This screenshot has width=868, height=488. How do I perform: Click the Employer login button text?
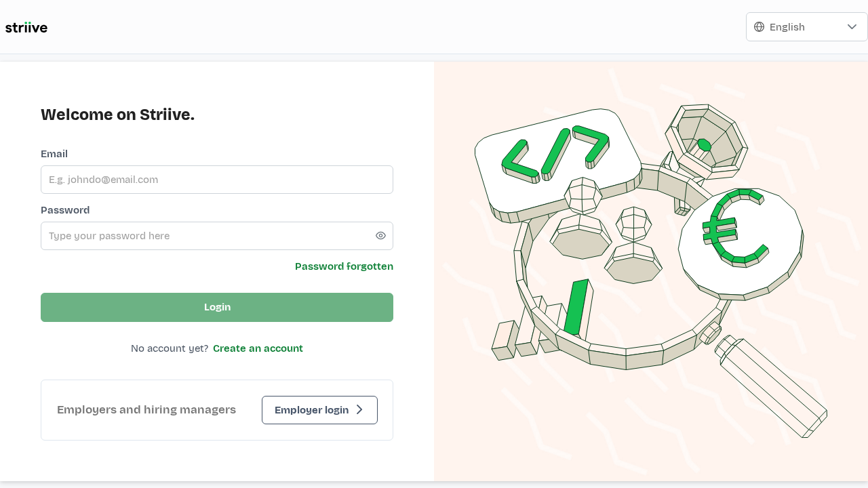pyautogui.click(x=311, y=410)
